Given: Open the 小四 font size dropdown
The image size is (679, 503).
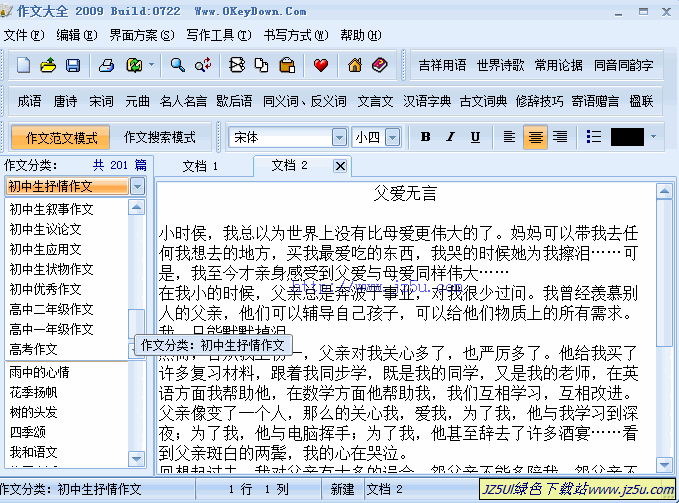Looking at the screenshot, I should (x=393, y=137).
